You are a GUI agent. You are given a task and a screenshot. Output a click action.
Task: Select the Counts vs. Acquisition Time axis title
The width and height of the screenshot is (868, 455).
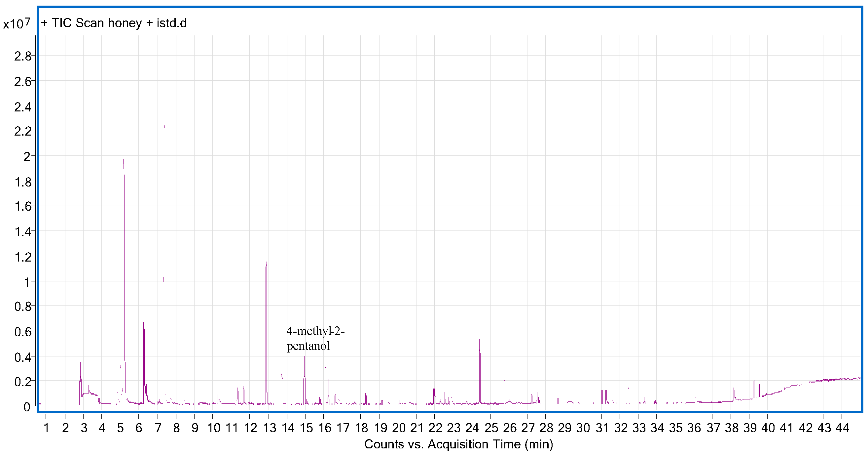pyautogui.click(x=458, y=444)
